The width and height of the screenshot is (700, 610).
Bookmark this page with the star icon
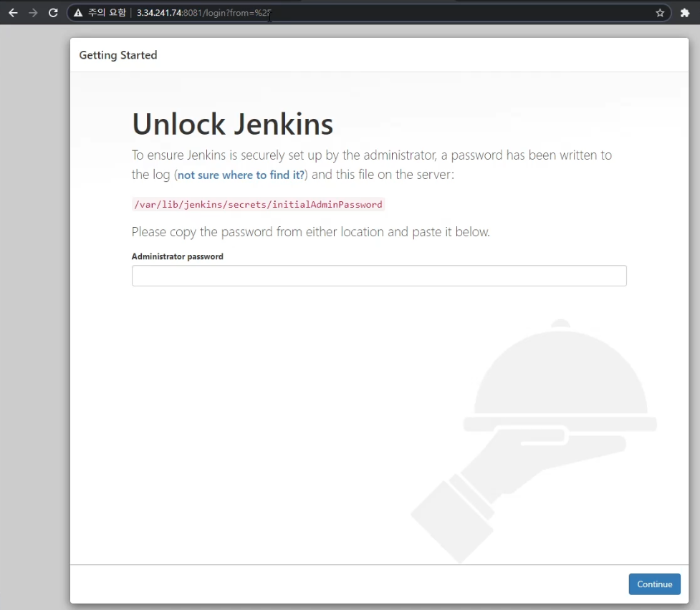tap(660, 13)
